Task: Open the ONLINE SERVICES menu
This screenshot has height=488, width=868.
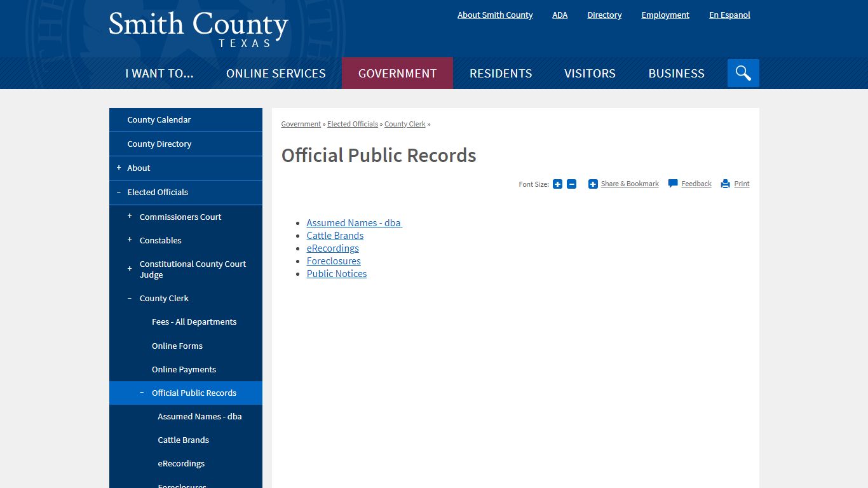Action: (x=276, y=73)
